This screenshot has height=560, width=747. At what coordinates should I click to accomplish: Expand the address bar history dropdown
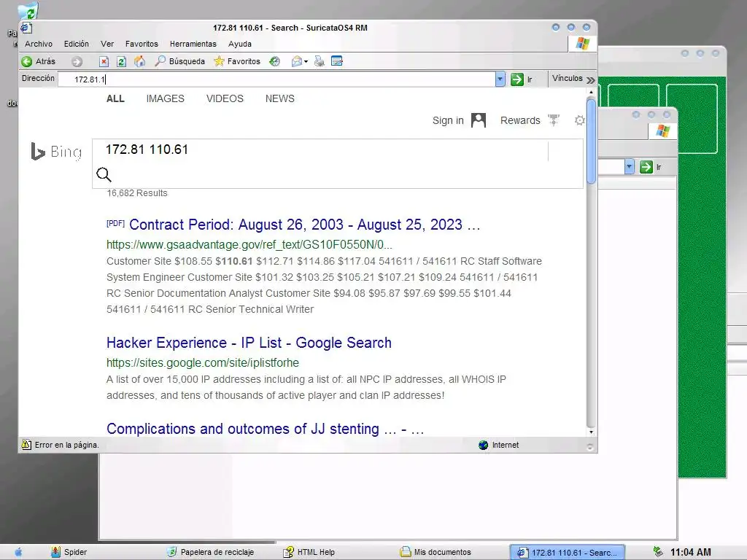pos(500,79)
